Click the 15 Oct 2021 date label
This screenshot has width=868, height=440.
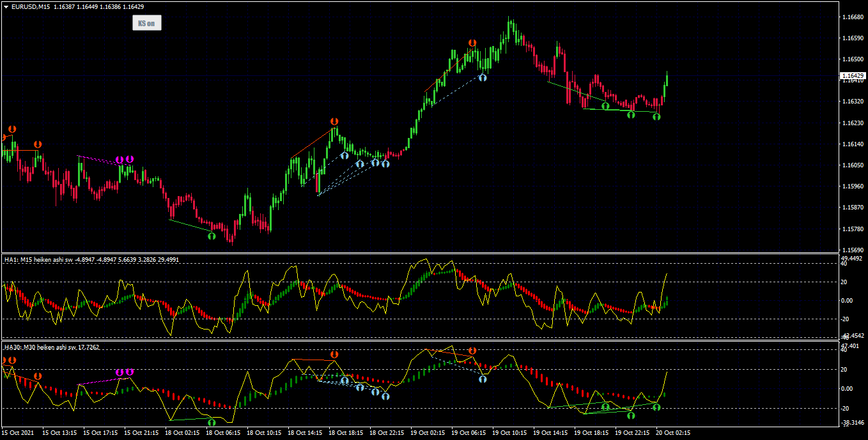17,432
